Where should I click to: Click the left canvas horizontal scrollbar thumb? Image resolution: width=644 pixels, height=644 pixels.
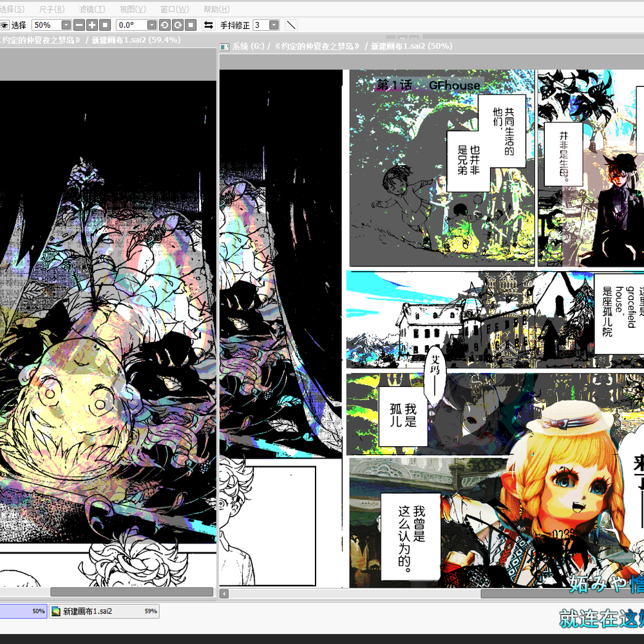tap(131, 592)
